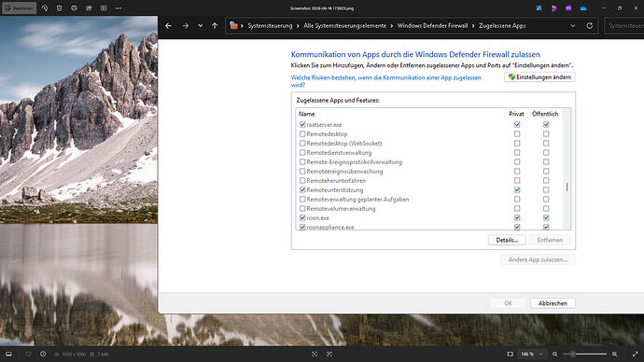Click the OK button

pyautogui.click(x=508, y=303)
